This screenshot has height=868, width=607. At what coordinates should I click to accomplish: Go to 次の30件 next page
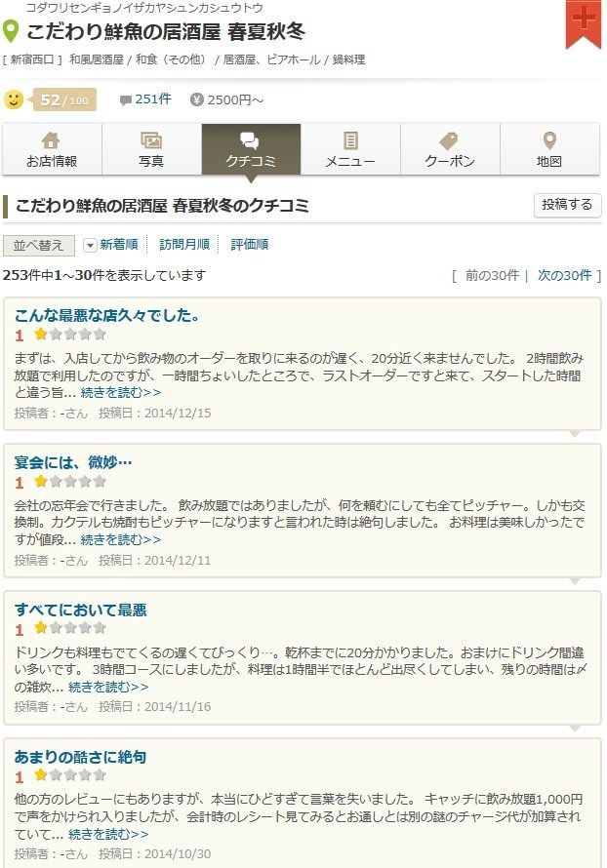click(564, 275)
